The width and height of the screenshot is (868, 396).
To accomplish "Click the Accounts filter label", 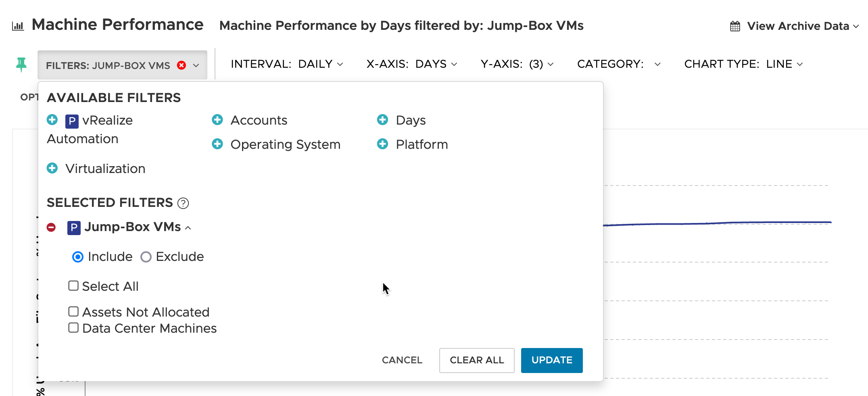I will 259,120.
